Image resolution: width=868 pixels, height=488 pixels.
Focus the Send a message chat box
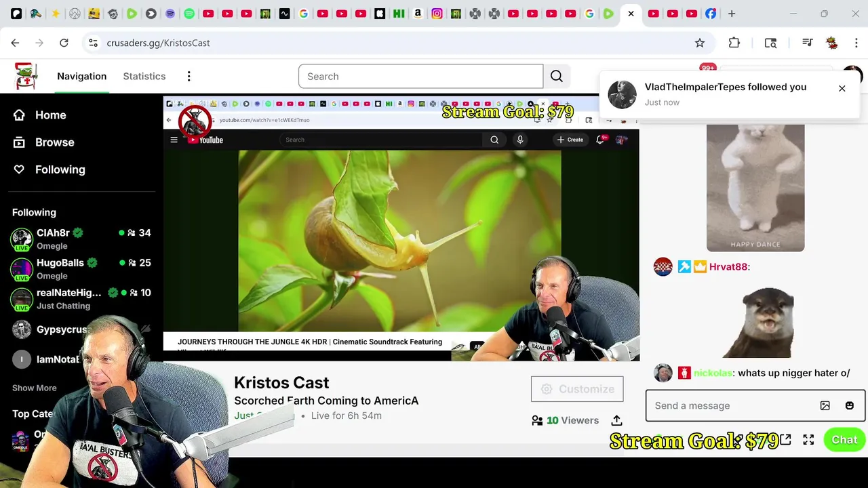732,405
